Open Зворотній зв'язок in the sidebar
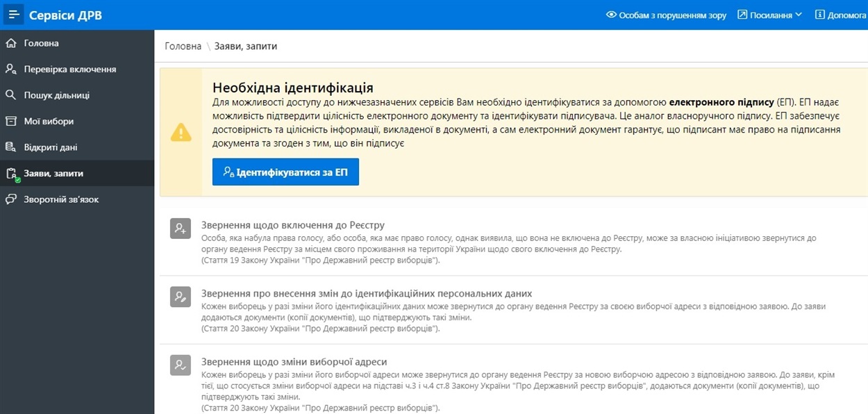Image resolution: width=868 pixels, height=414 pixels. (x=77, y=199)
